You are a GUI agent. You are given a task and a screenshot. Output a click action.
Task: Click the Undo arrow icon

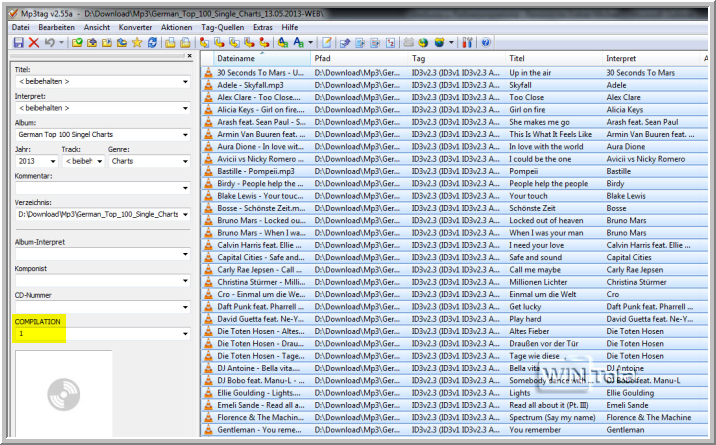(x=50, y=43)
